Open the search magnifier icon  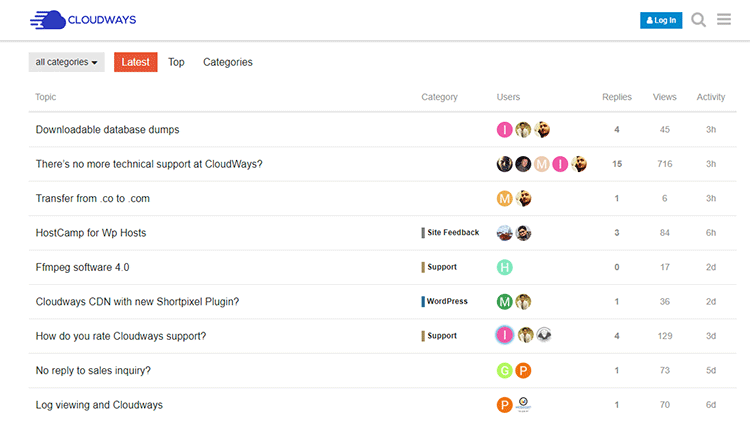click(698, 20)
